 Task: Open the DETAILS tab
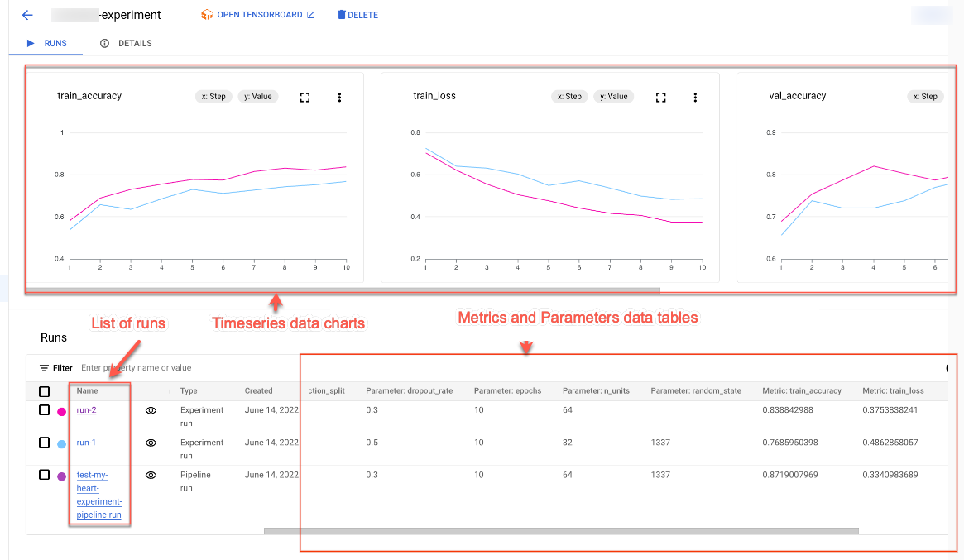135,43
